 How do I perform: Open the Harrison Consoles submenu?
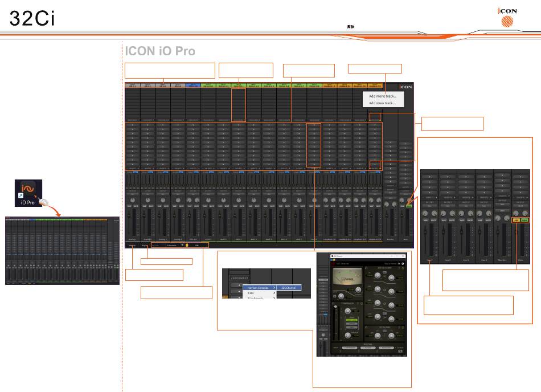pyautogui.click(x=260, y=287)
